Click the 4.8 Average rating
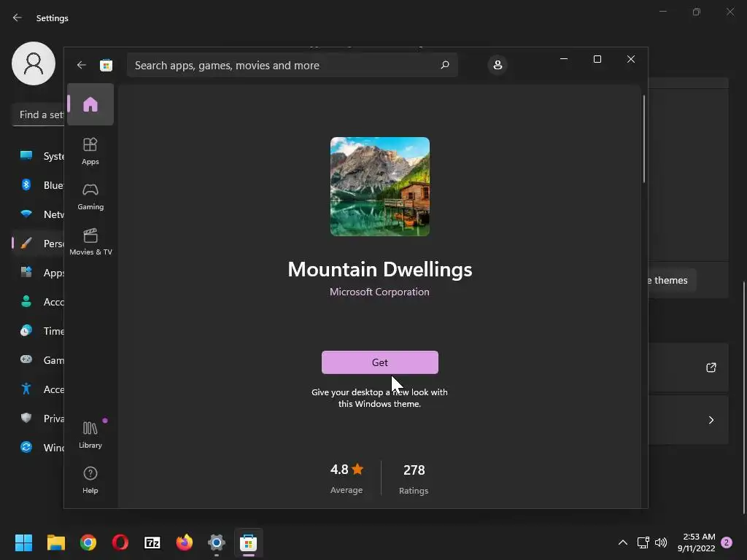The image size is (747, 560). tap(347, 478)
